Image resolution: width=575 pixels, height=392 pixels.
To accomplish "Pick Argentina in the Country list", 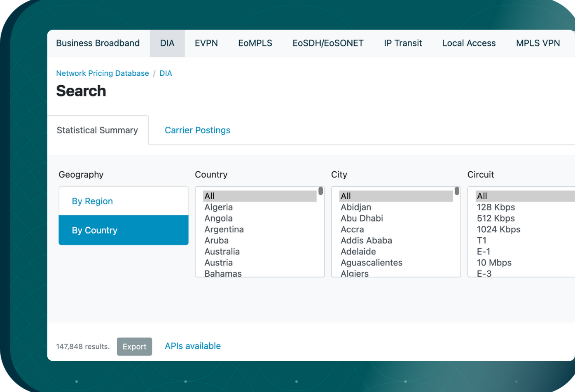I will pyautogui.click(x=224, y=229).
